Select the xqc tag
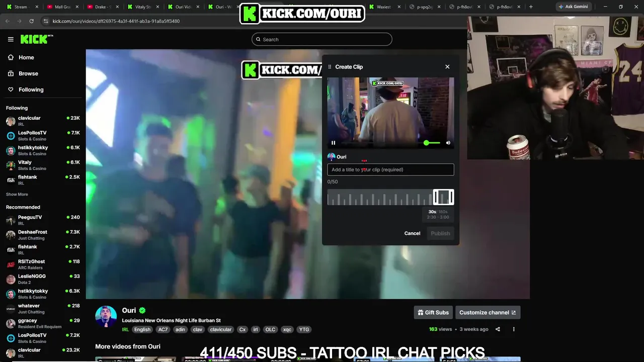 (x=287, y=330)
